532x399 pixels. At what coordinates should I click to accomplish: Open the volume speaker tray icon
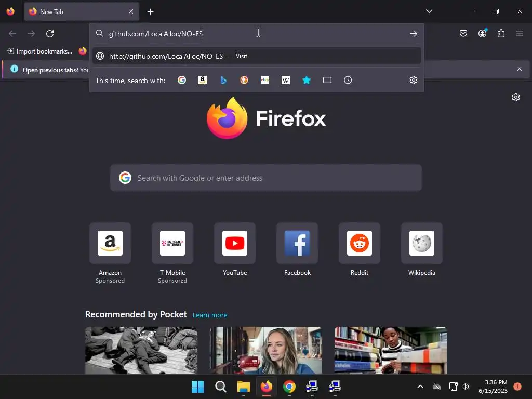click(x=465, y=387)
